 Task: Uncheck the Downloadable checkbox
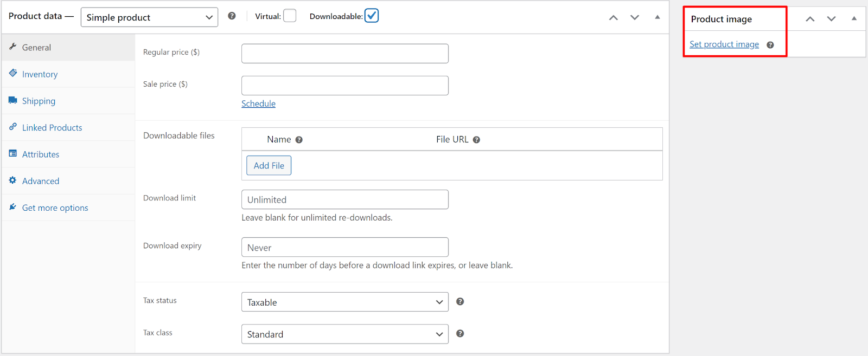(x=372, y=16)
